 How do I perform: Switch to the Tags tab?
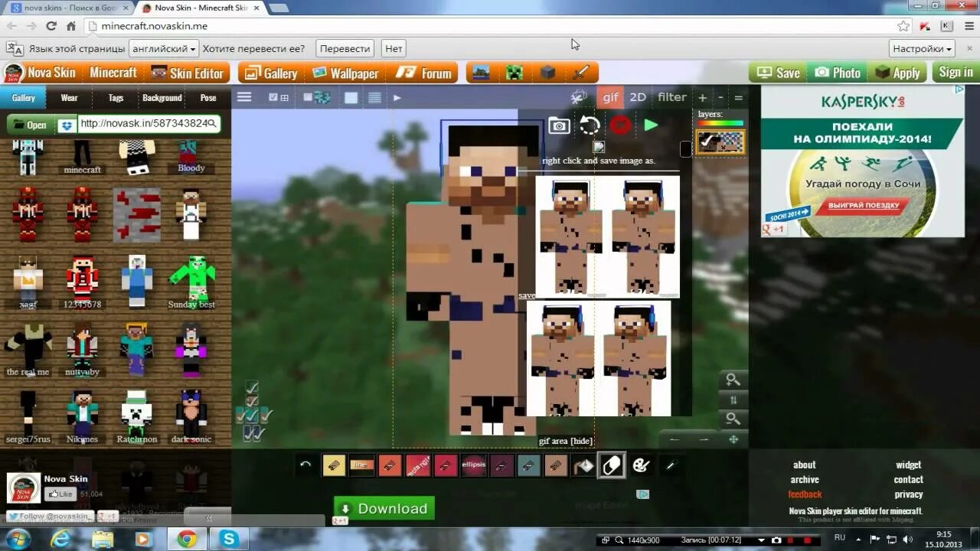pyautogui.click(x=116, y=97)
